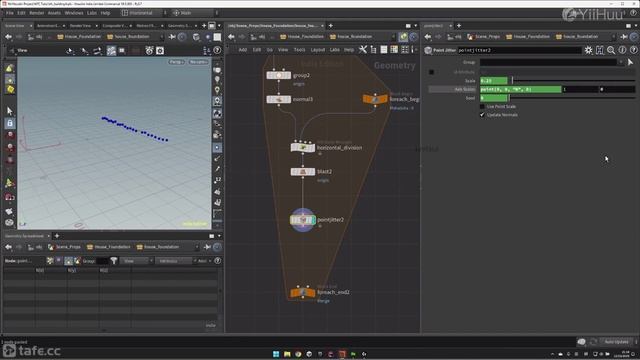The width and height of the screenshot is (640, 360).
Task: Open network editor wrench tools icon
Action: pos(362,50)
